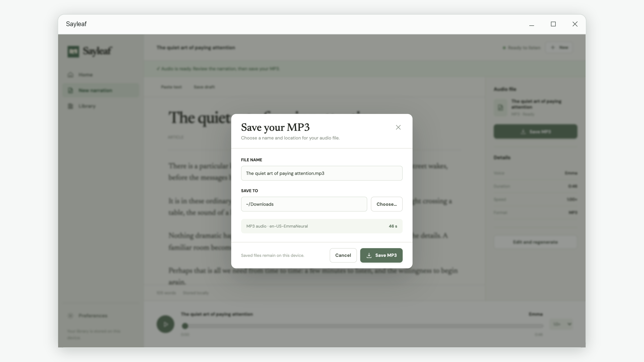Click the playback progress slider handle
This screenshot has width=644, height=362.
(185, 326)
